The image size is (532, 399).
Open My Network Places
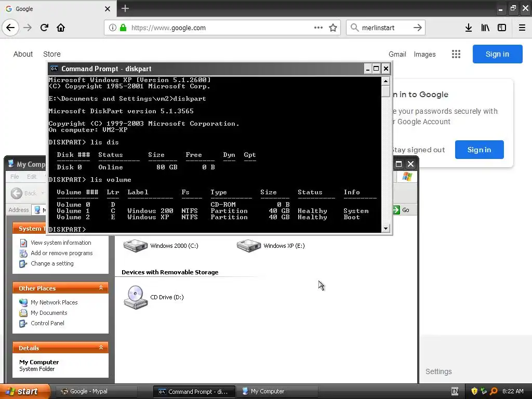coord(54,302)
